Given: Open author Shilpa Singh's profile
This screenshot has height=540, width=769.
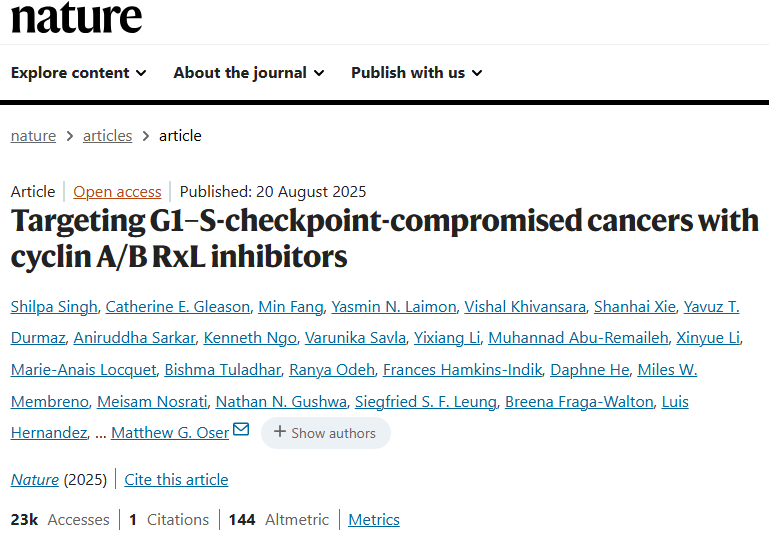Looking at the screenshot, I should (52, 306).
